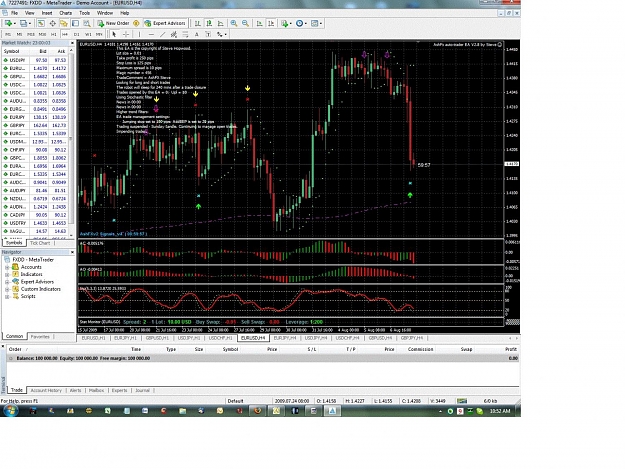Switch to the EURJPY,H4 chart tab
Image resolution: width=625 pixels, height=469 pixels.
click(x=285, y=338)
